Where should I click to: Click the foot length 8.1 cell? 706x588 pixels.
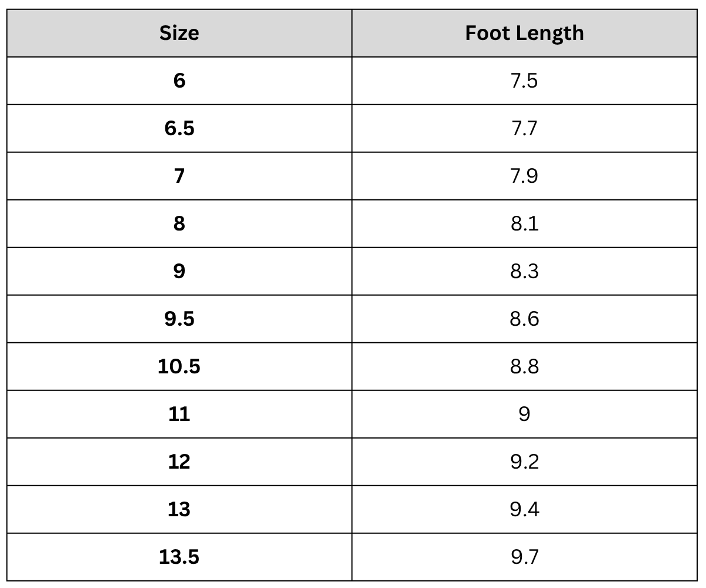click(524, 223)
